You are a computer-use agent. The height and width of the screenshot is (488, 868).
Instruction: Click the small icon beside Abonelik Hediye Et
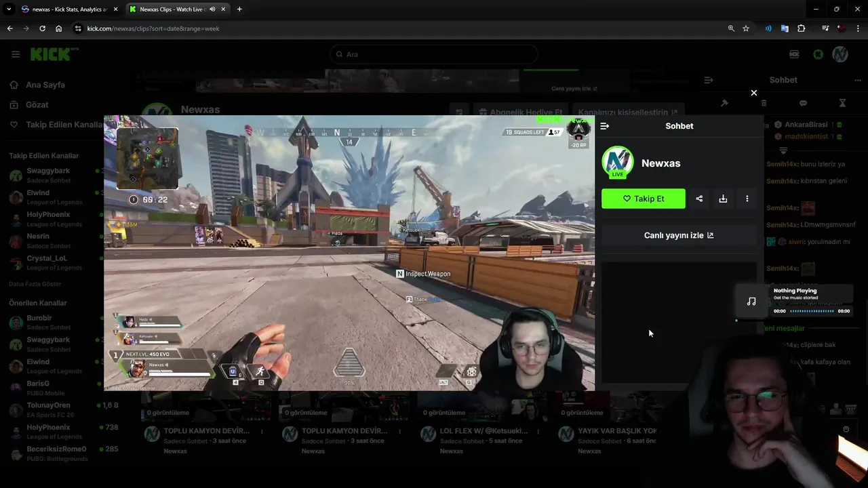tap(459, 113)
